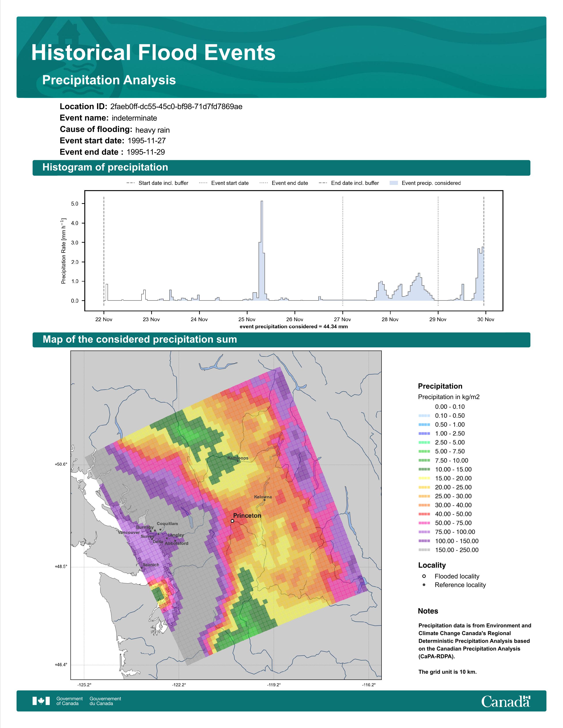Click the 0.10 - 0.50 legend swatch

424,416
